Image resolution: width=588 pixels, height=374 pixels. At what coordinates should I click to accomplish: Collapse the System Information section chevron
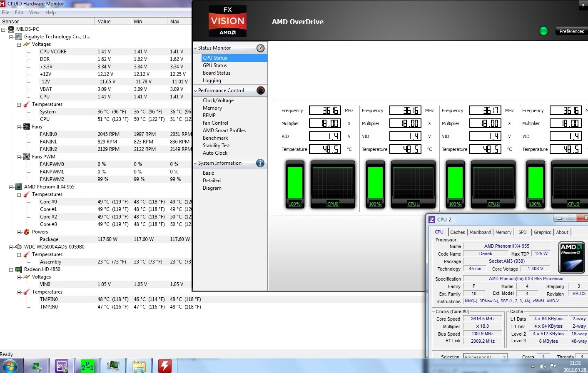click(x=196, y=163)
